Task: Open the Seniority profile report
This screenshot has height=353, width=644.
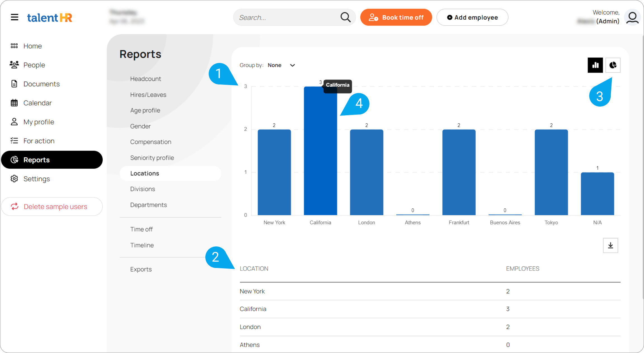Action: [x=152, y=158]
